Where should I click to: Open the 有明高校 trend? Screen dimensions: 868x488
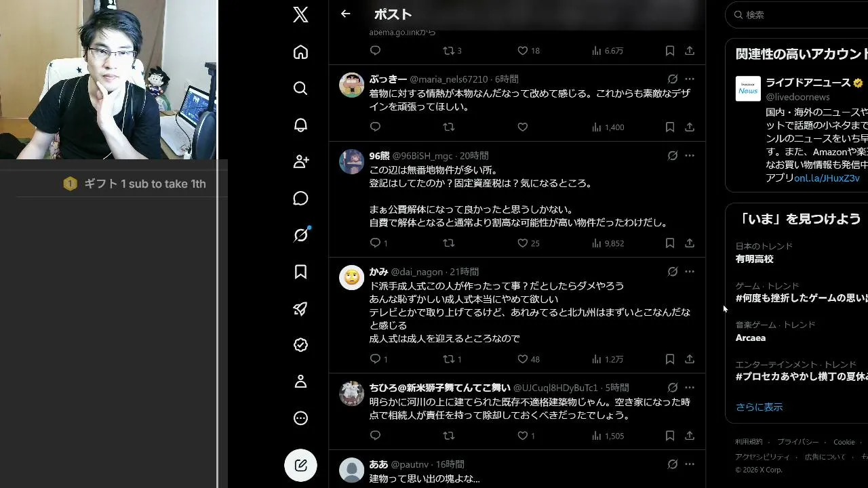click(x=754, y=258)
